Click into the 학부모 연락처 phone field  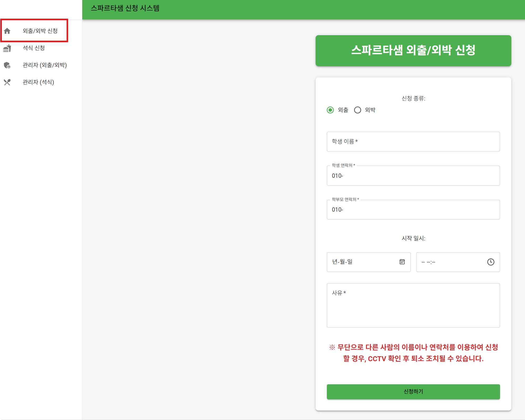tap(413, 209)
